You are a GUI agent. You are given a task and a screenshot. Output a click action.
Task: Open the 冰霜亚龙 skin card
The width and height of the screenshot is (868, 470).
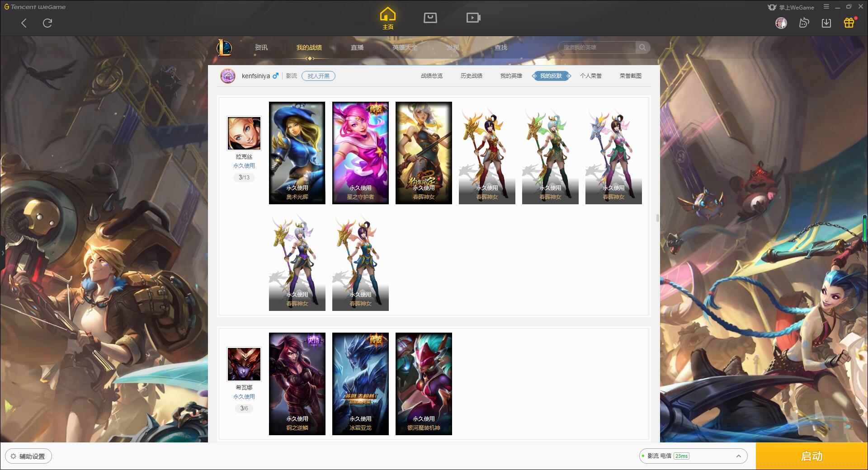(x=360, y=384)
